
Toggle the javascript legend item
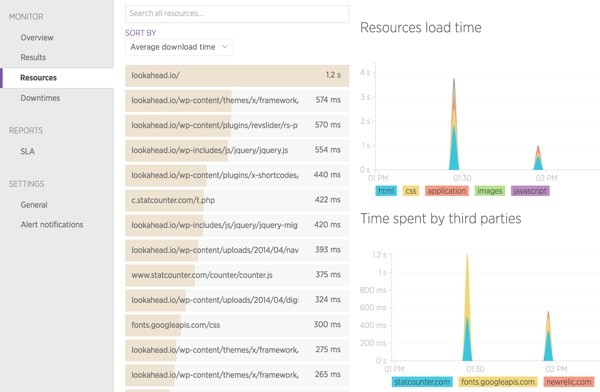[x=530, y=191]
